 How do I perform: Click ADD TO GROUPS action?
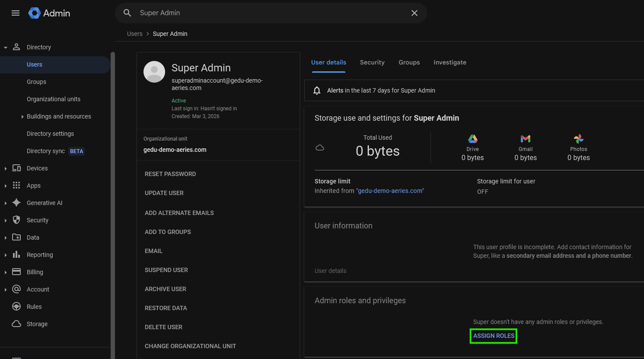168,232
